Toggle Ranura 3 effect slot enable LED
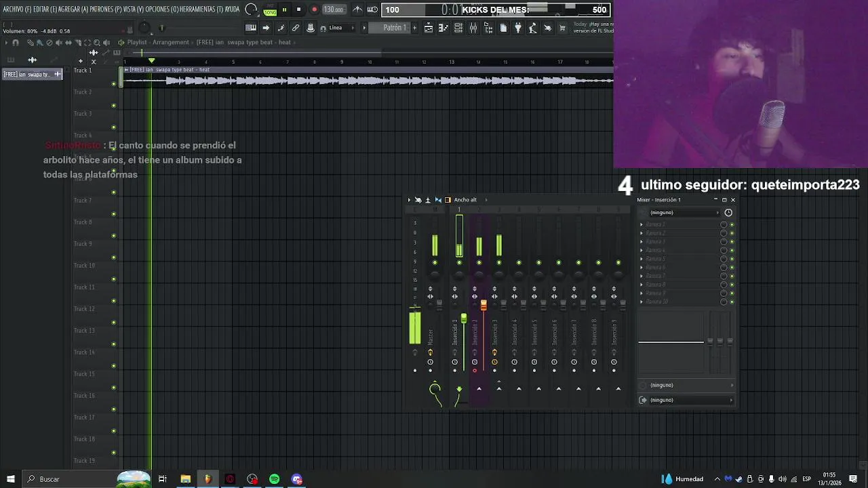The image size is (868, 488). click(732, 242)
